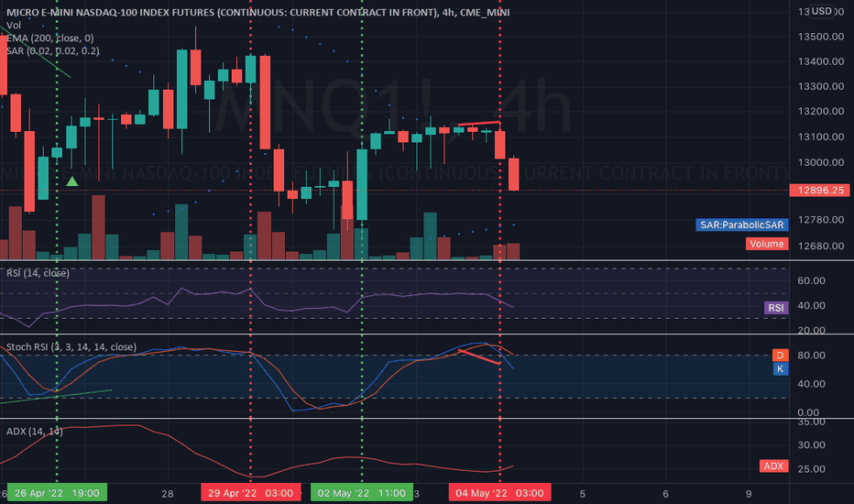Click the 13400.00 price axis value
This screenshot has height=504, width=854.
(x=821, y=61)
